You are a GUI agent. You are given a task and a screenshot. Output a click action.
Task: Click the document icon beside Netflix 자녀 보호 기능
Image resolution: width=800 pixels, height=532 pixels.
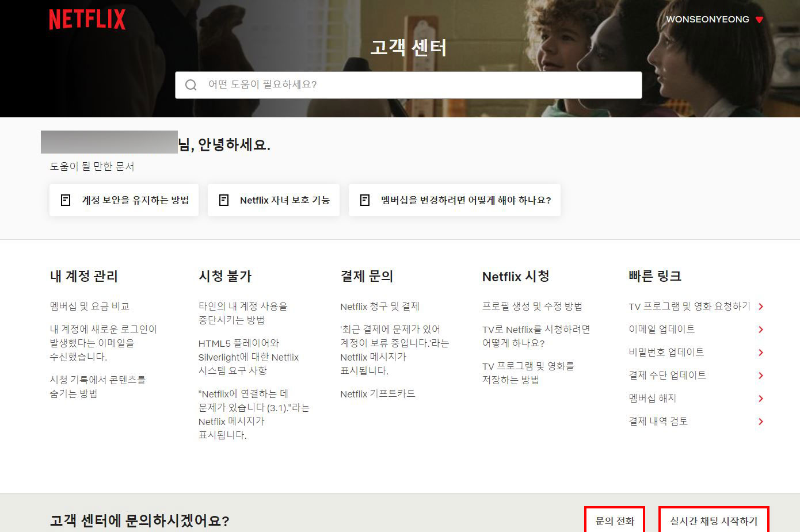224,200
